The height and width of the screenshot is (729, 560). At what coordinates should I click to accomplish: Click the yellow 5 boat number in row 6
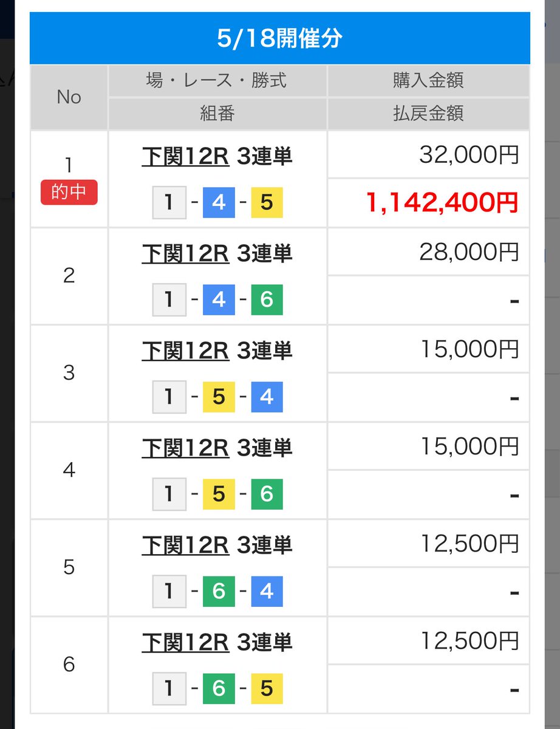point(267,688)
